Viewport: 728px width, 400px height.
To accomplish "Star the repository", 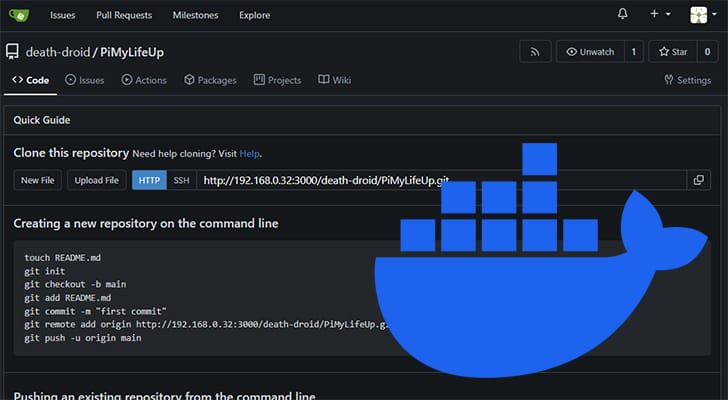I will (673, 52).
